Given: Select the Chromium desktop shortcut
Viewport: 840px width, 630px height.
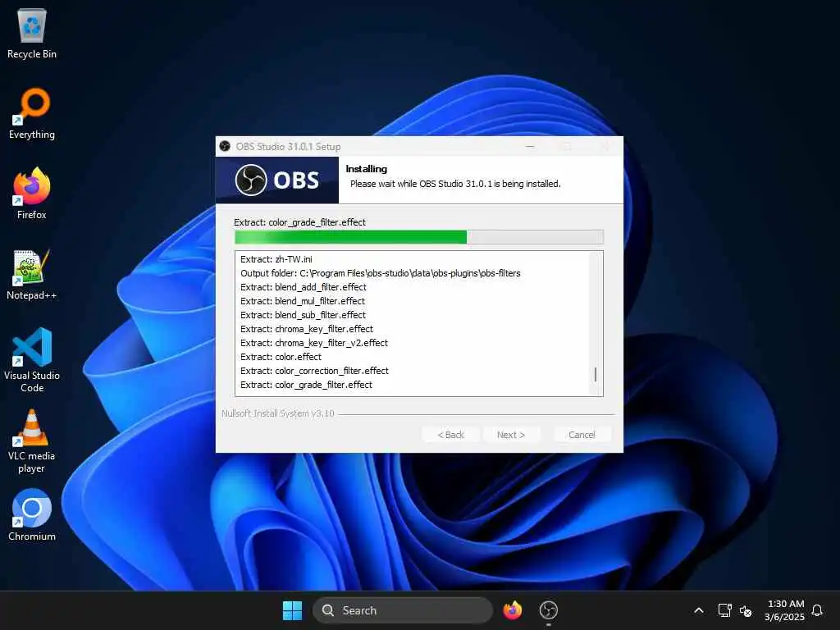Looking at the screenshot, I should click(32, 515).
